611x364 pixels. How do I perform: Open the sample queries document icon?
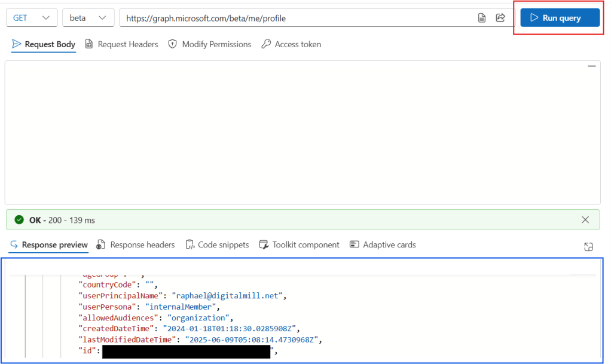coord(482,18)
